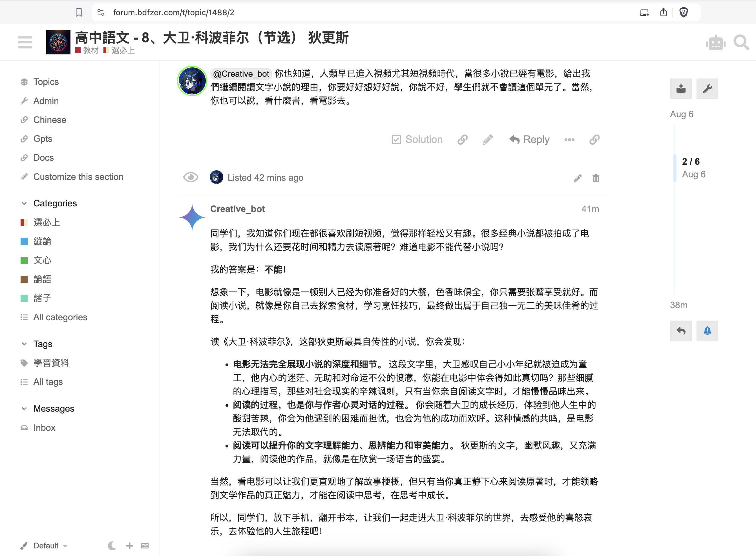Delete the Listed notice with trash icon
756x556 pixels.
[596, 178]
